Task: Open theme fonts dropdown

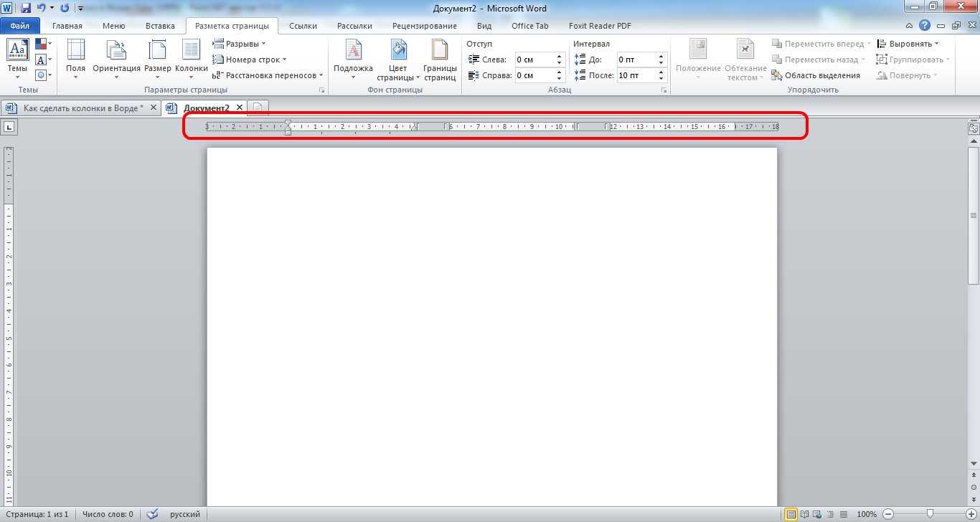Action: 43,60
